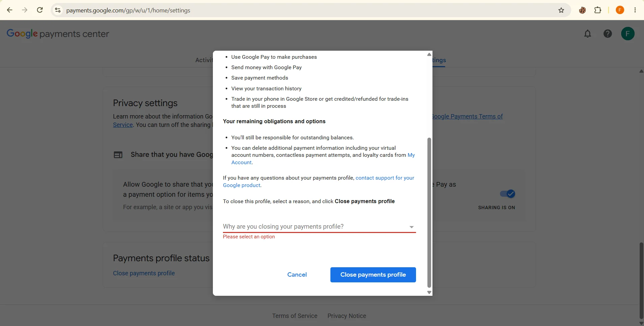Click the Payments profile status heading

pyautogui.click(x=161, y=258)
